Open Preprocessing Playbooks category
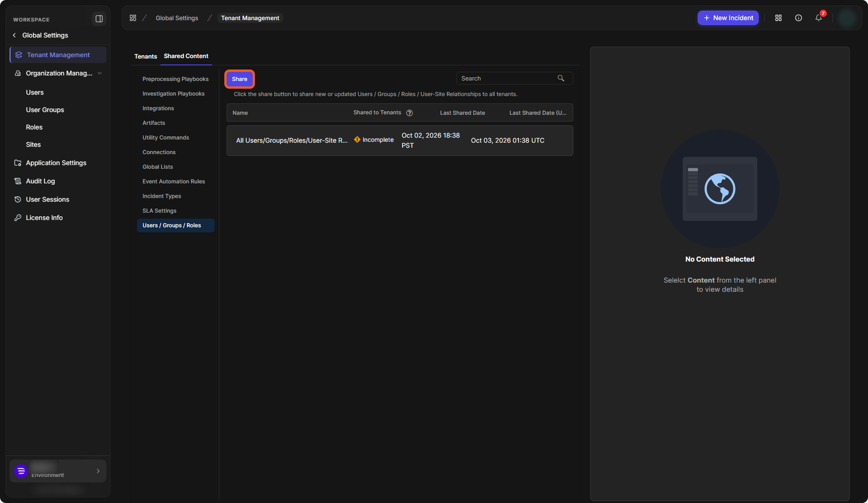Screen dimensions: 868x503 [x=175, y=79]
